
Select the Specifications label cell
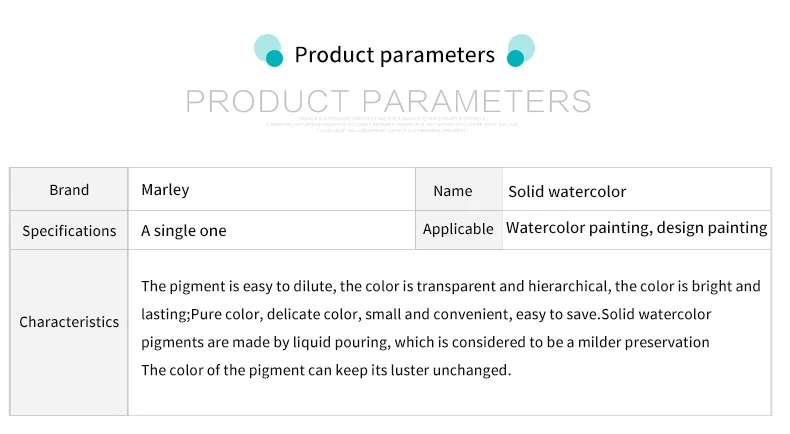click(x=69, y=230)
